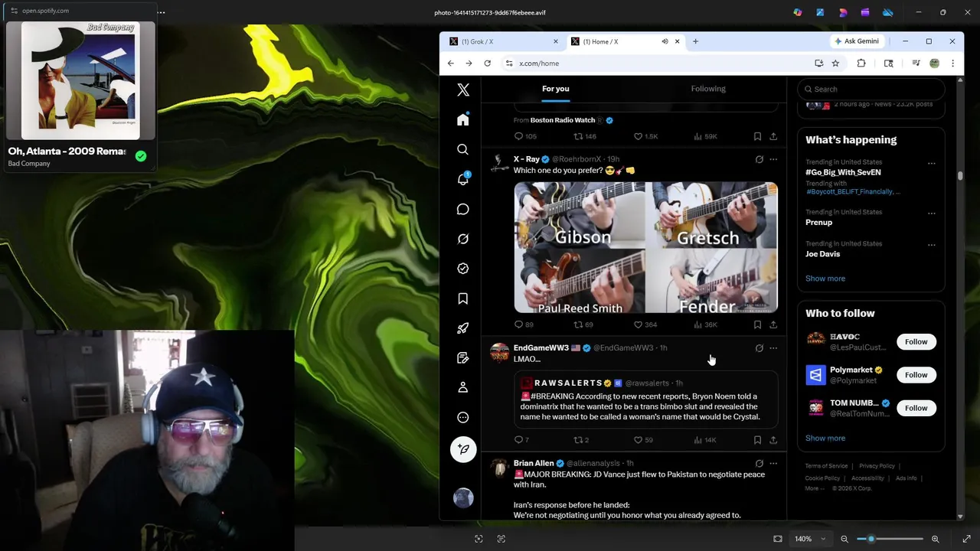Open Bad Company album art in Spotify player
The width and height of the screenshot is (980, 551).
click(80, 80)
